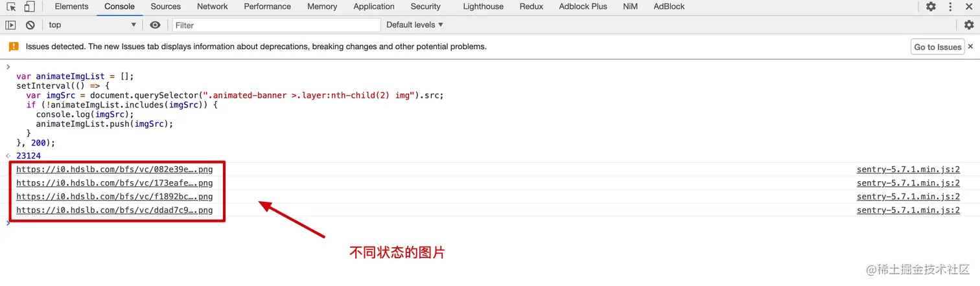Focus the console Filter input field
The height and width of the screenshot is (286, 980).
275,25
